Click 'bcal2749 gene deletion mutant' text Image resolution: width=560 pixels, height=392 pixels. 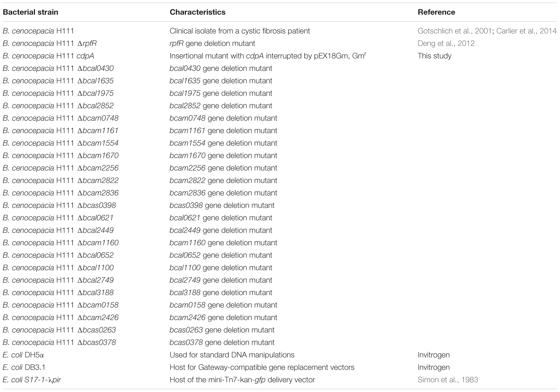point(221,280)
